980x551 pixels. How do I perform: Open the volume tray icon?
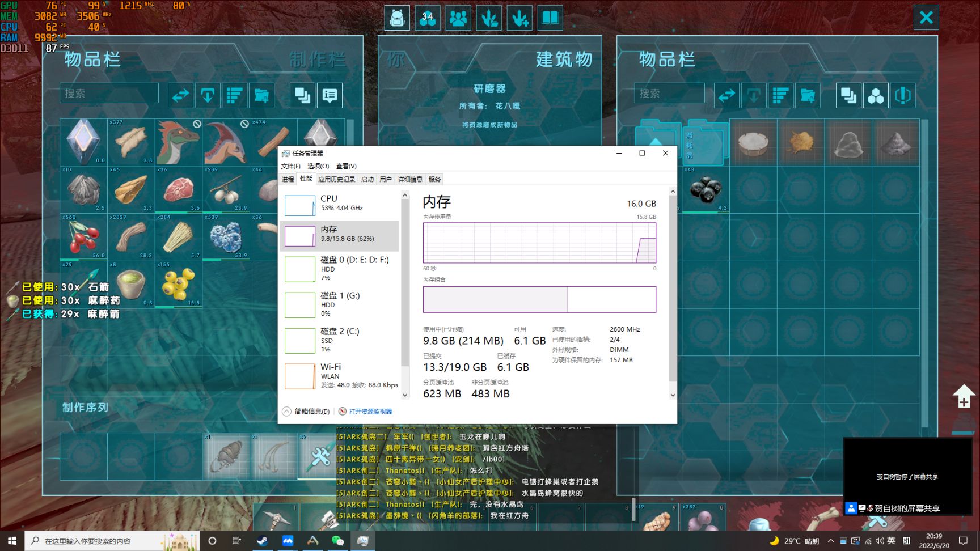(x=880, y=541)
